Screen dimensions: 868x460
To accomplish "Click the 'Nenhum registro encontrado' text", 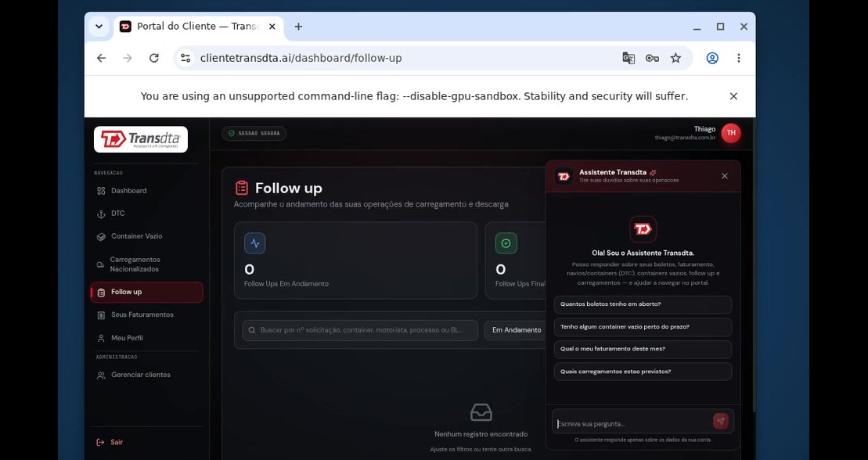I will click(481, 434).
